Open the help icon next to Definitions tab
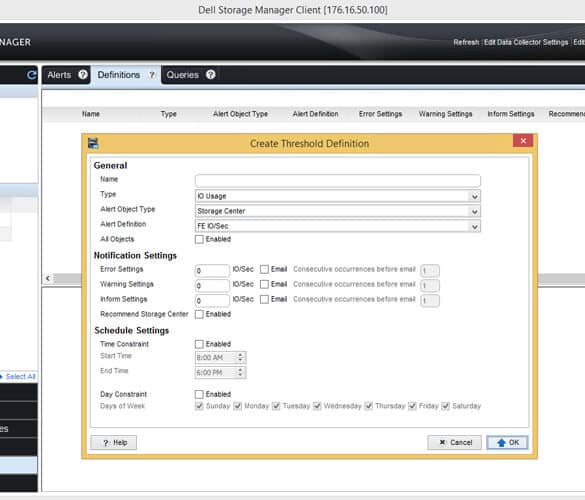Viewport: 585px width, 500px height. tap(152, 75)
